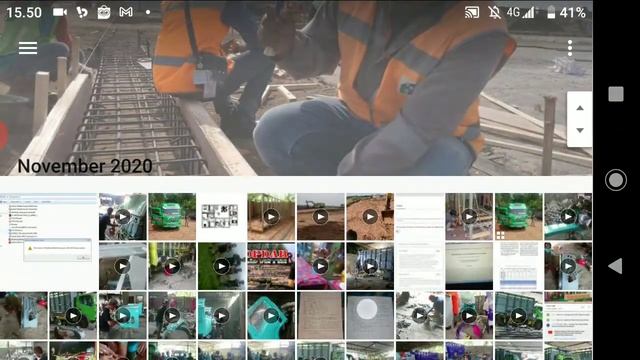Open the white circle on gray thumbnail
This screenshot has height=360, width=640.
370,316
